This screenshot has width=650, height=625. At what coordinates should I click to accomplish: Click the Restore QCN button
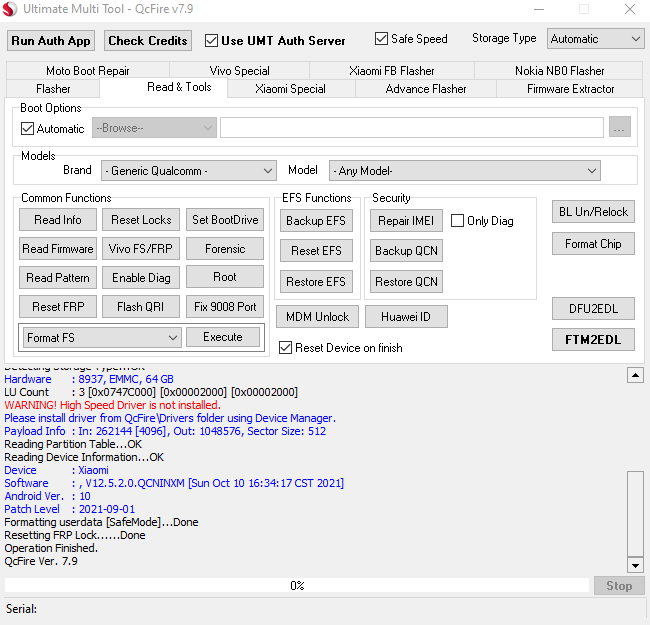pos(406,282)
